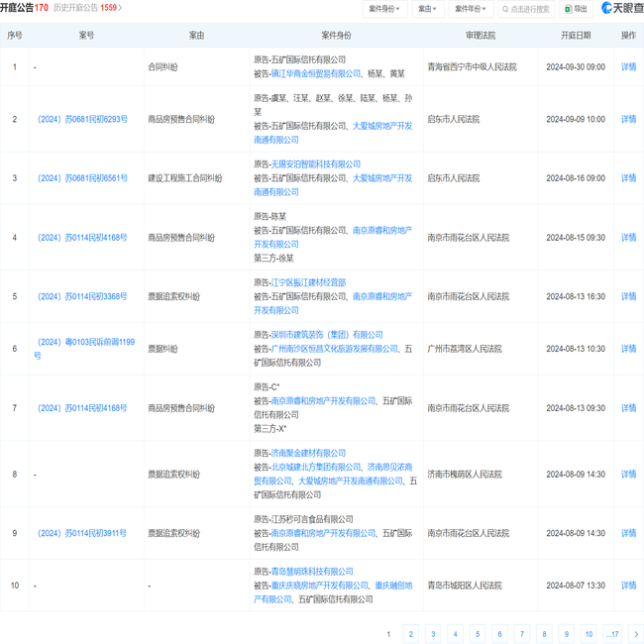Click the 开庭日期 column header
Viewport: 644px width, 644px height.
[576, 36]
